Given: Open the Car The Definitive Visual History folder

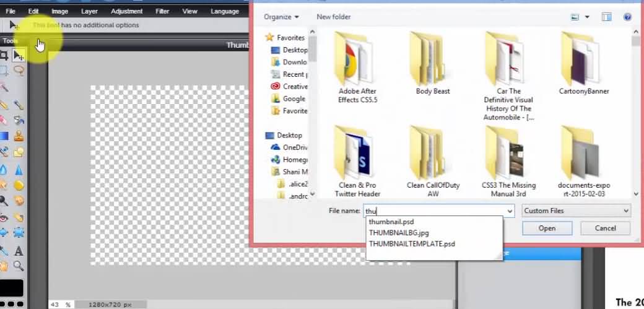Looking at the screenshot, I should [508, 76].
